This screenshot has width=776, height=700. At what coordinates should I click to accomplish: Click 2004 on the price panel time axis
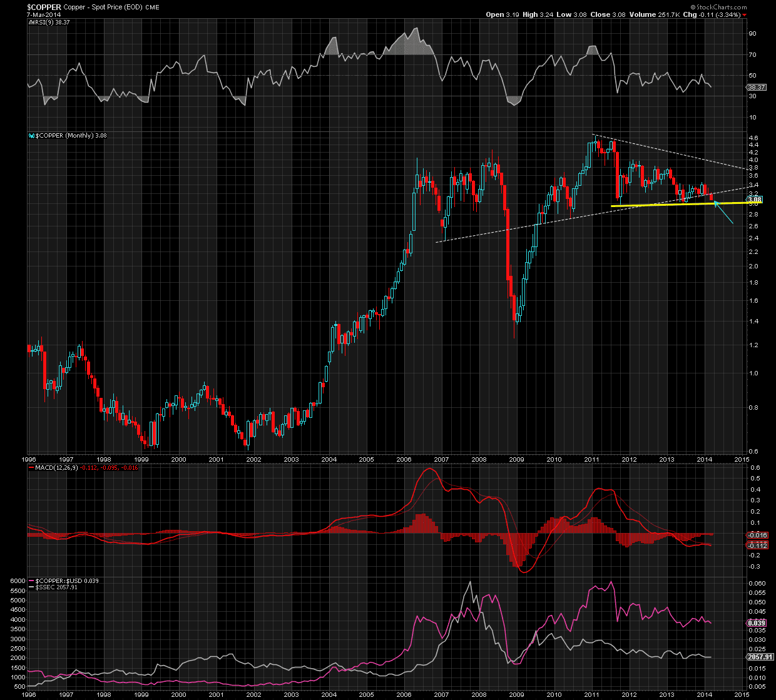[329, 459]
